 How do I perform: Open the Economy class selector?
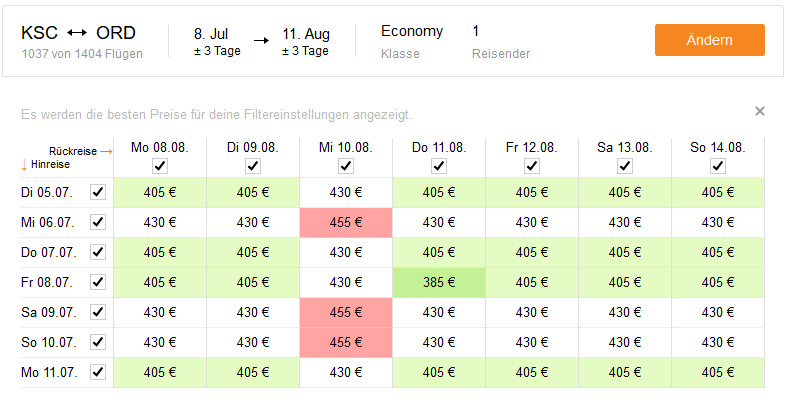(x=412, y=41)
